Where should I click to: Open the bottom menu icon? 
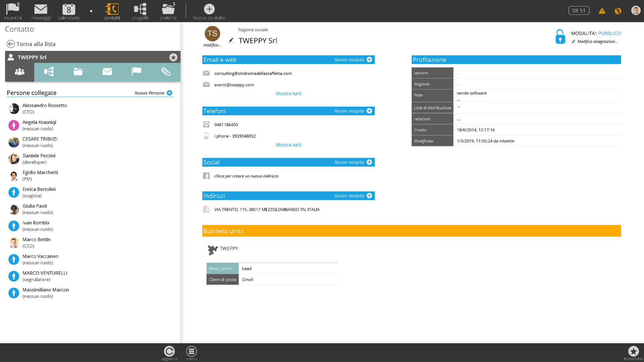(x=192, y=351)
